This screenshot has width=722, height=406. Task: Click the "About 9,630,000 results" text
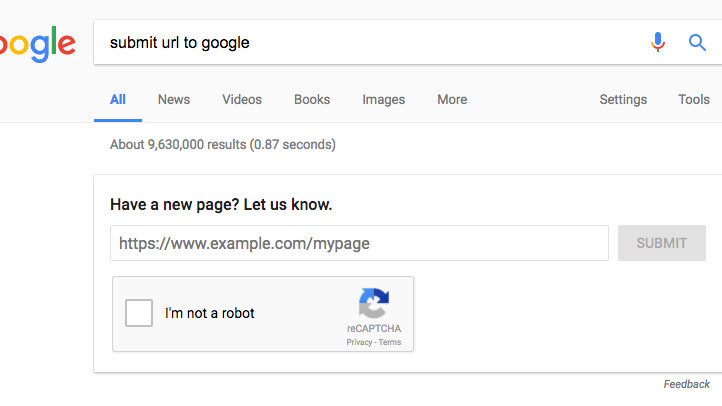pyautogui.click(x=223, y=145)
